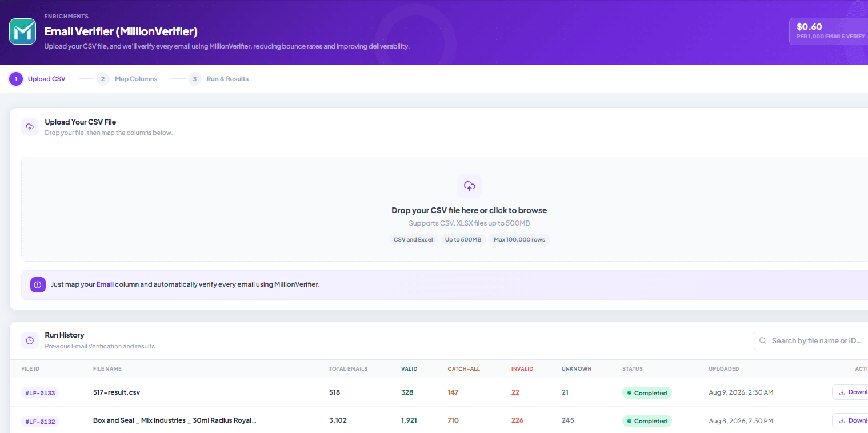Click the Supports CSV, XLSX files up to 500MB text
Image resolution: width=868 pixels, height=433 pixels.
point(469,223)
